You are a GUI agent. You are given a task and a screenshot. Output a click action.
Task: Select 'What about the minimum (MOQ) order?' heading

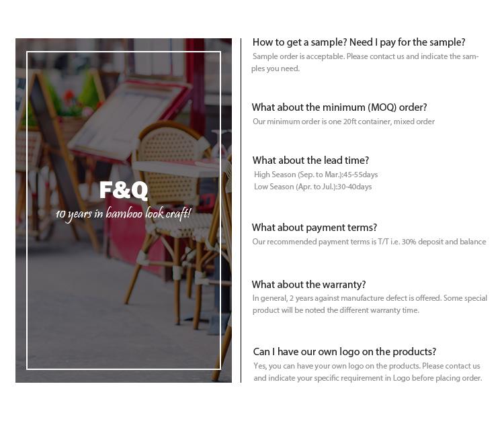tap(339, 107)
